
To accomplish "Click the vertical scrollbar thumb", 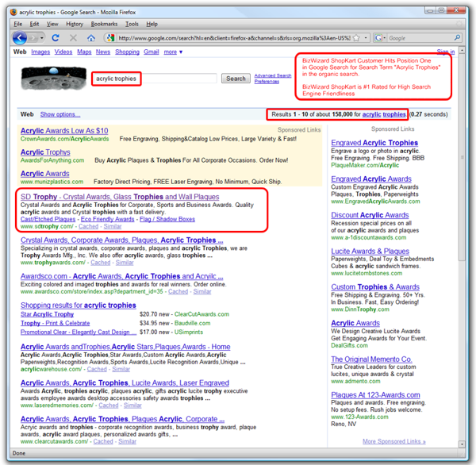I will pyautogui.click(x=462, y=157).
